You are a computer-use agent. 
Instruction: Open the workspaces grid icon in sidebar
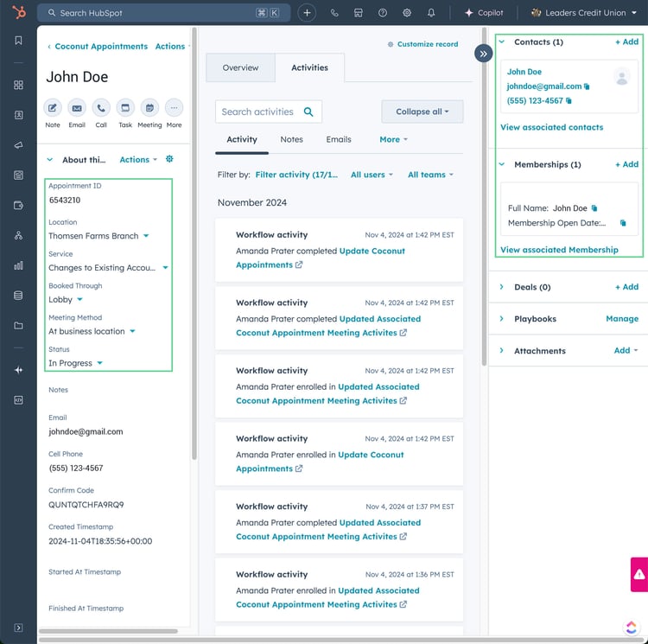[19, 85]
